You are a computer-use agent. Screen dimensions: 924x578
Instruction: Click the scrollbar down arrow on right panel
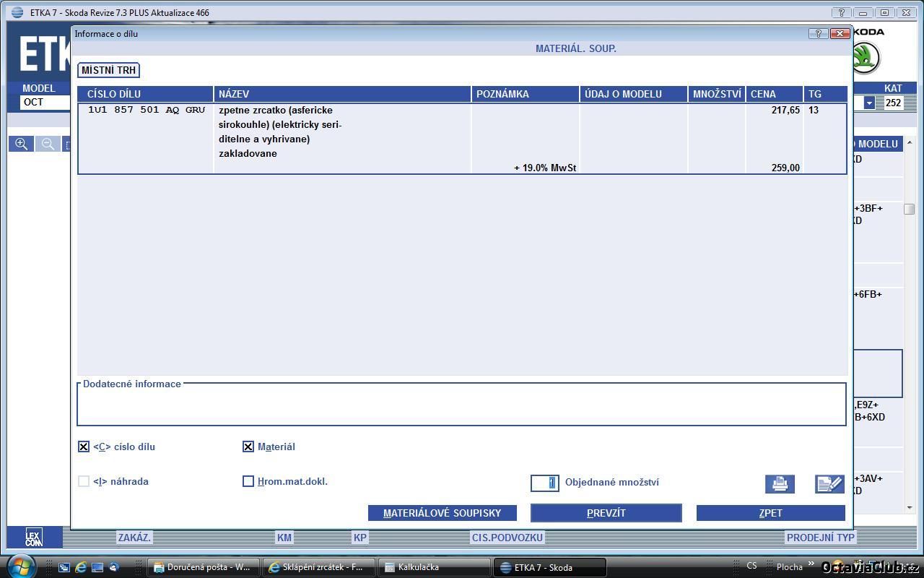[910, 508]
